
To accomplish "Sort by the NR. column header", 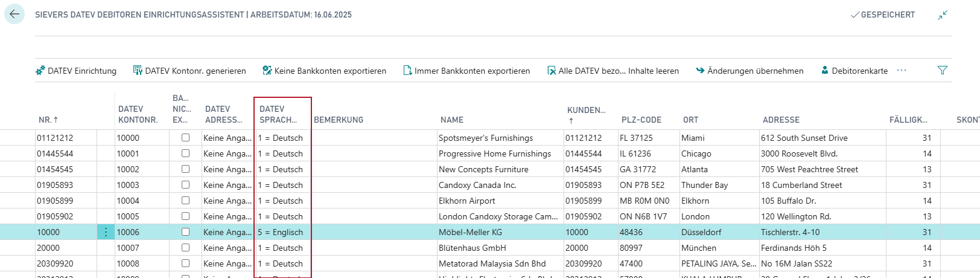I will (48, 120).
